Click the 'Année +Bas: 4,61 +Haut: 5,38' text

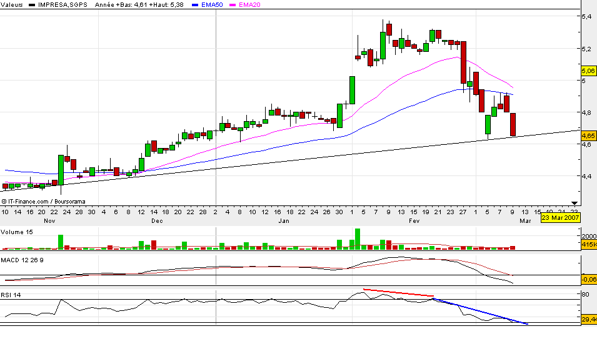click(139, 5)
